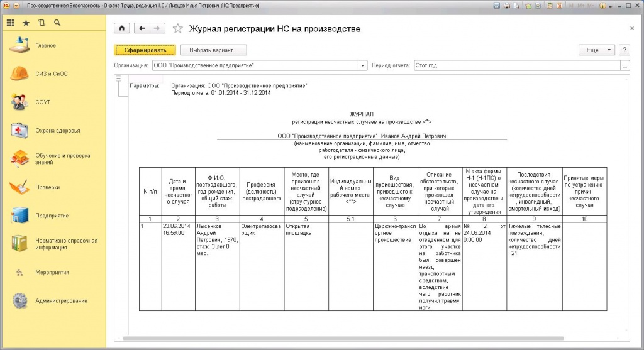Click the Организация input field
This screenshot has height=350, width=644.
click(x=255, y=65)
